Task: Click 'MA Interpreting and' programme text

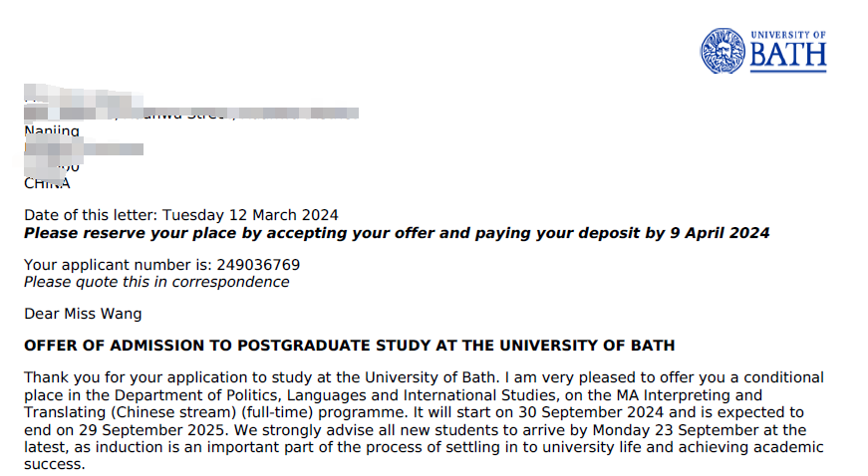Action: click(690, 395)
